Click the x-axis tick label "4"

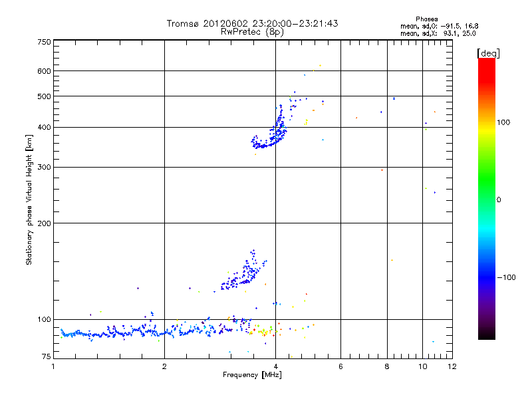(276, 366)
